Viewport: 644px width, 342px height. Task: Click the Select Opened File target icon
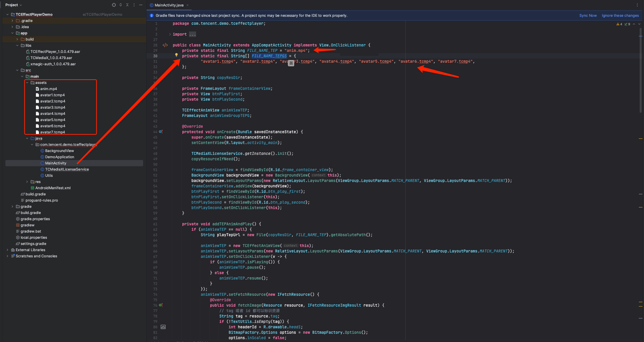tap(114, 5)
